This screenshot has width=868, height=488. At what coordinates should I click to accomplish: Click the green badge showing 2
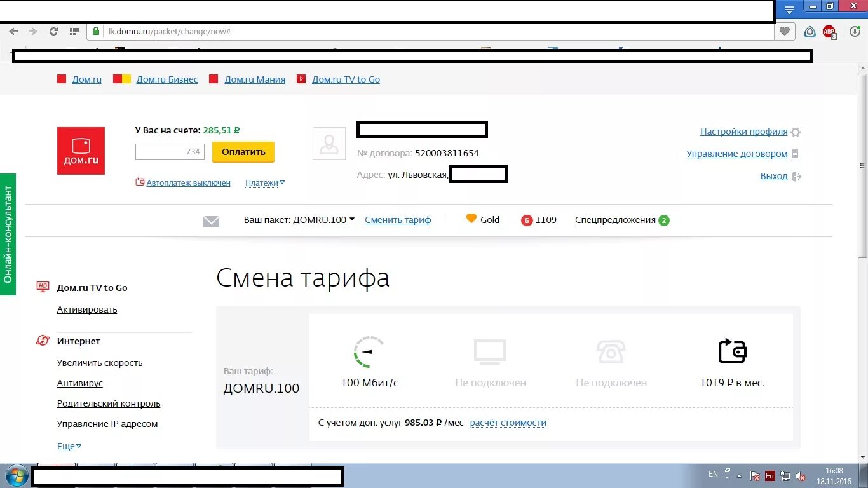(664, 220)
